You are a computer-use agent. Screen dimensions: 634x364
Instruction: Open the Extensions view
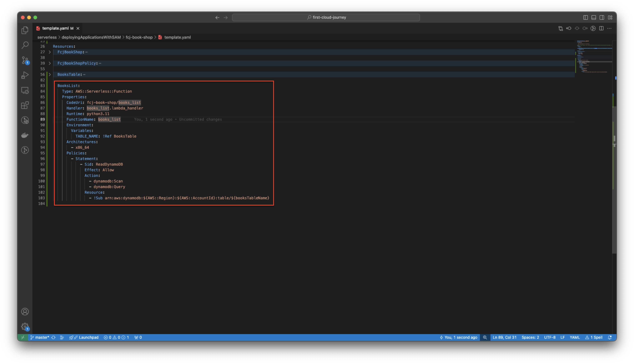pos(25,105)
